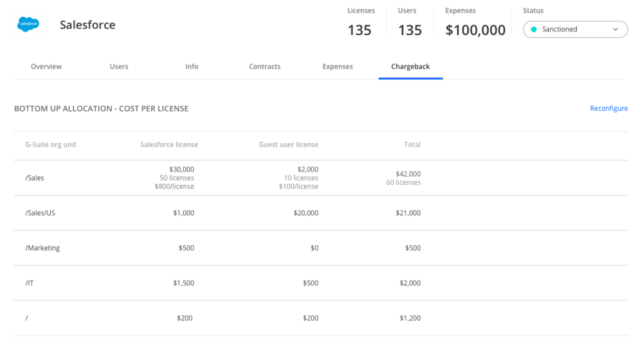Open the Contracts tab
The height and width of the screenshot is (346, 644).
[x=265, y=67]
